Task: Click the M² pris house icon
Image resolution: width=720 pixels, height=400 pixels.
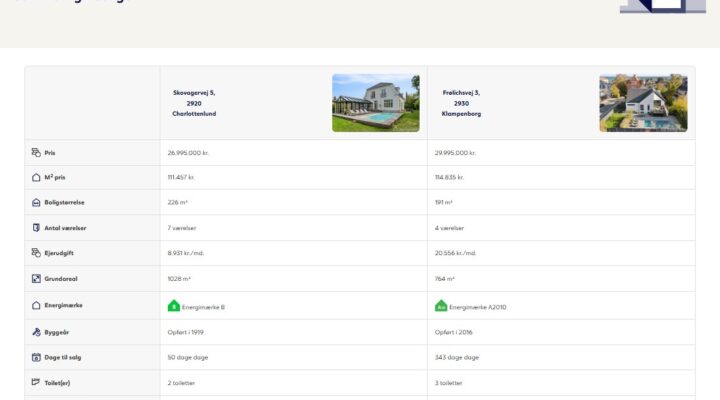Action: [x=36, y=177]
